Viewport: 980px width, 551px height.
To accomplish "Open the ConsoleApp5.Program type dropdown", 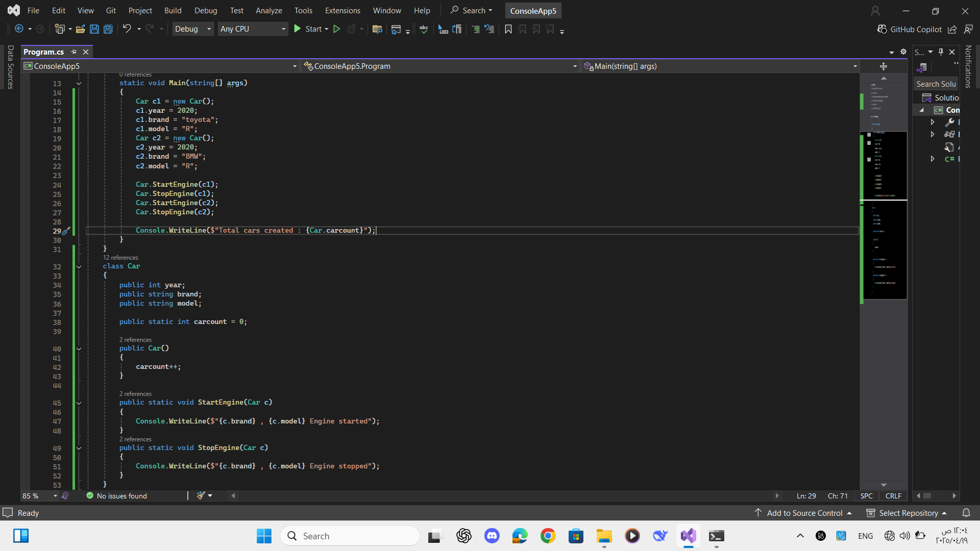I will 440,66.
